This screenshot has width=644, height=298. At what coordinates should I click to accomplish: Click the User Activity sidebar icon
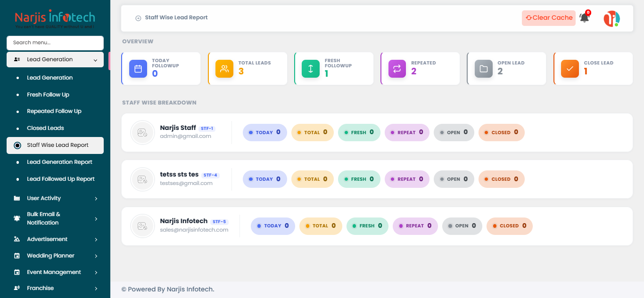click(17, 199)
